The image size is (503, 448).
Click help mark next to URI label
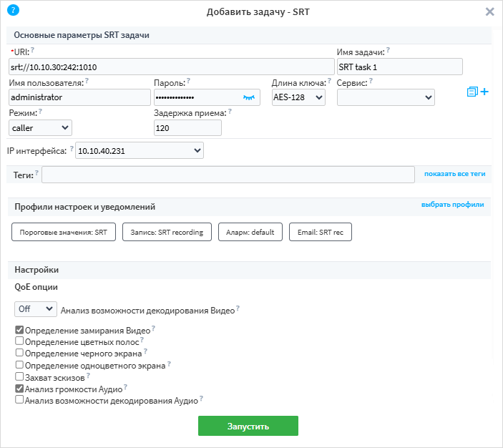pos(33,50)
